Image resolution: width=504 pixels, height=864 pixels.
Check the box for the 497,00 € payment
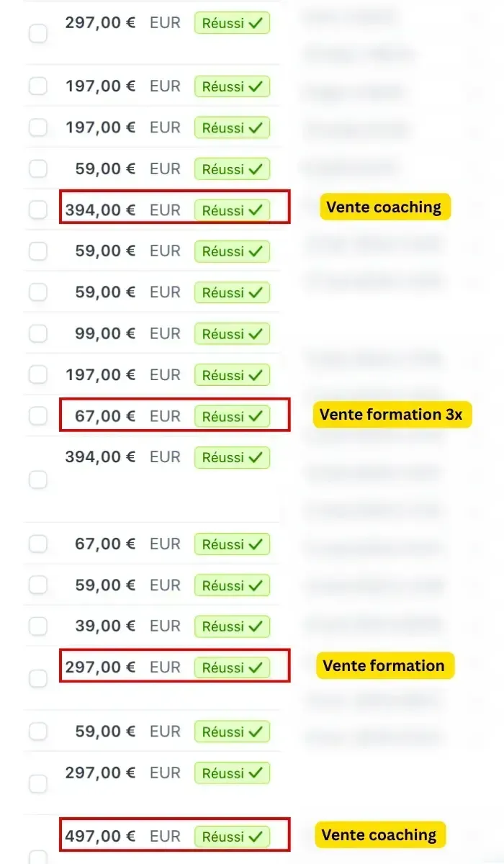(x=37, y=858)
